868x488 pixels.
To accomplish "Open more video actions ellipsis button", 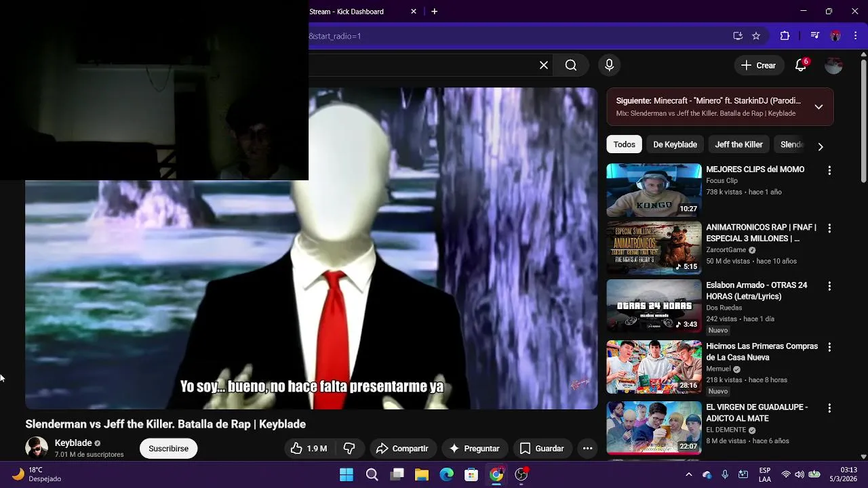I will pos(587,449).
